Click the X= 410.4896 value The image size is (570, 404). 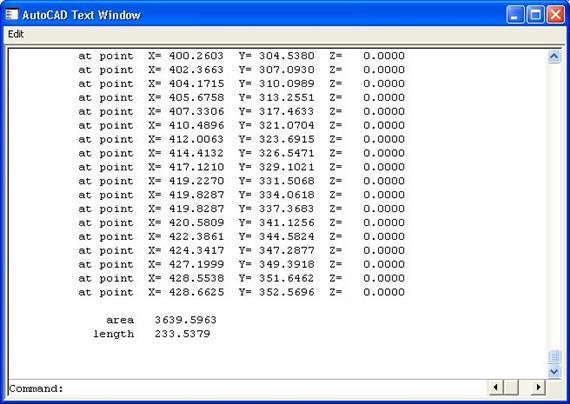(196, 125)
